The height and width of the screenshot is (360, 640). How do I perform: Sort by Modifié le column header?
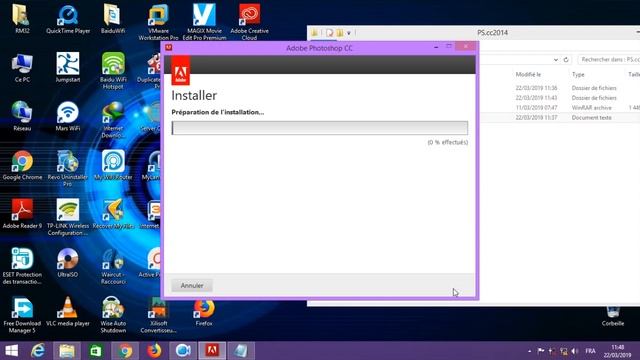point(528,74)
